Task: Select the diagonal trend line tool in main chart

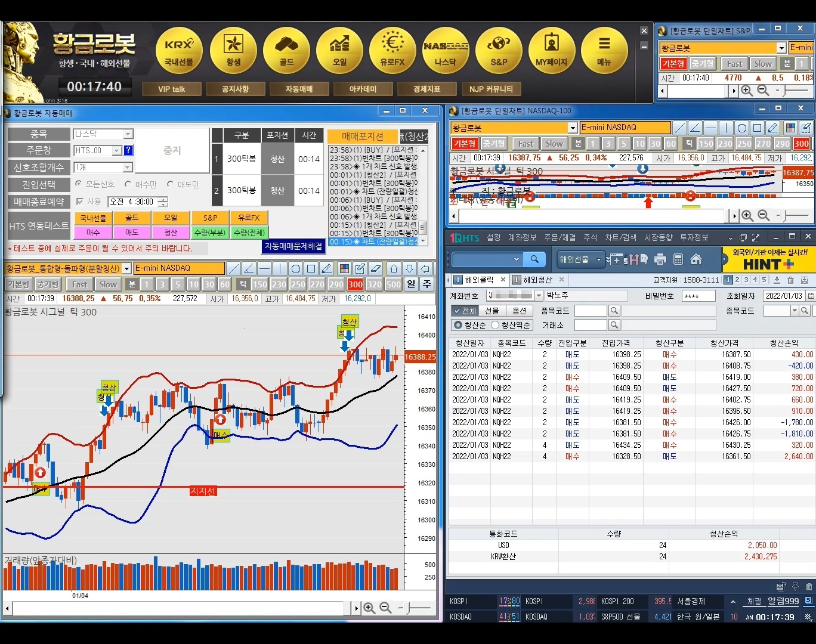Action: 234,268
